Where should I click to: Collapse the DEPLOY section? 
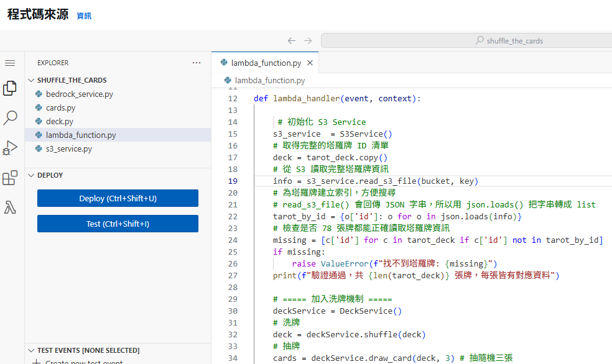point(31,175)
